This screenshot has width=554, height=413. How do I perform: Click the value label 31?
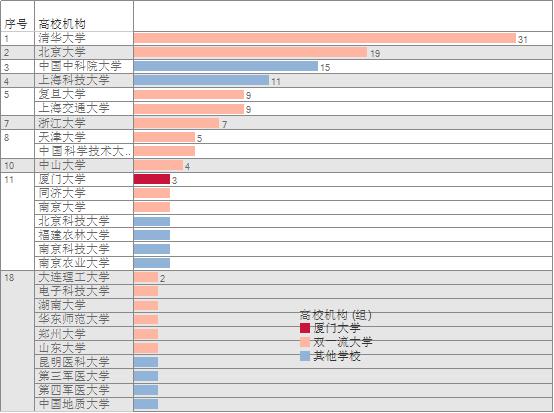tap(523, 40)
